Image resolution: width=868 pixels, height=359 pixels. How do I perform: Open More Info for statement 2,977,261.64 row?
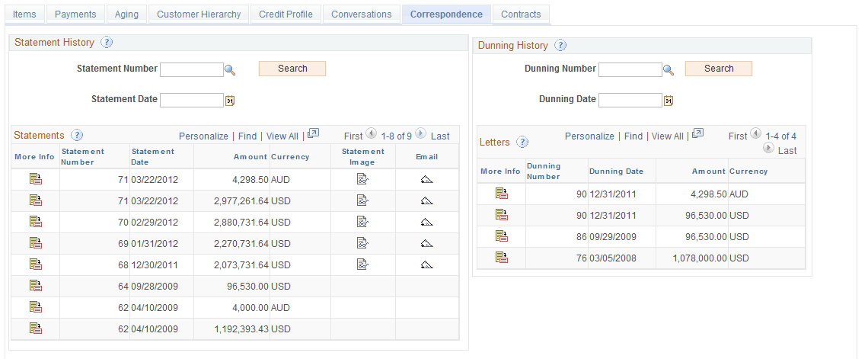click(x=36, y=200)
